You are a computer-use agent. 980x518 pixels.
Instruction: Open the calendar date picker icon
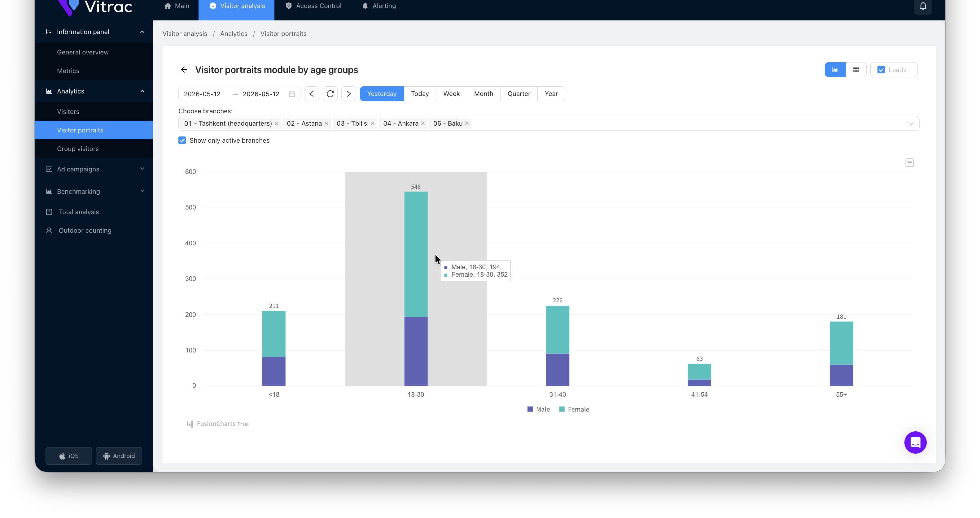[x=292, y=94]
